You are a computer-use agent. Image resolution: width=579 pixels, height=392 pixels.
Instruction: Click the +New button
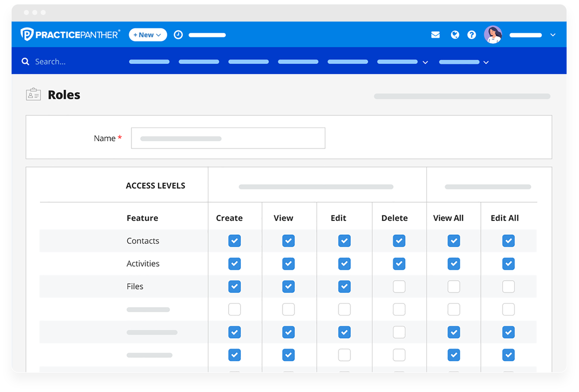[x=147, y=35]
